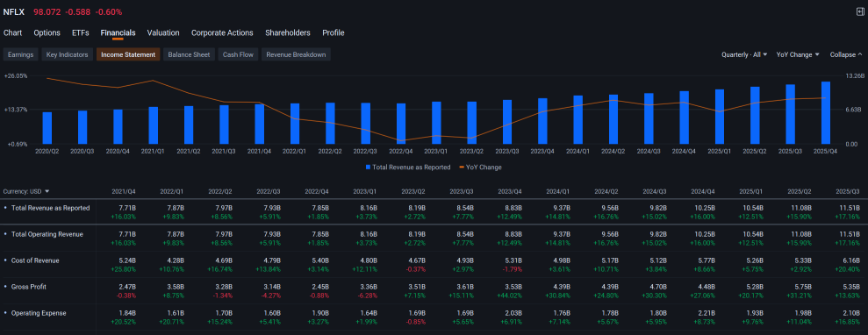Image resolution: width=868 pixels, height=335 pixels.
Task: Open the Options tab
Action: [x=47, y=32]
